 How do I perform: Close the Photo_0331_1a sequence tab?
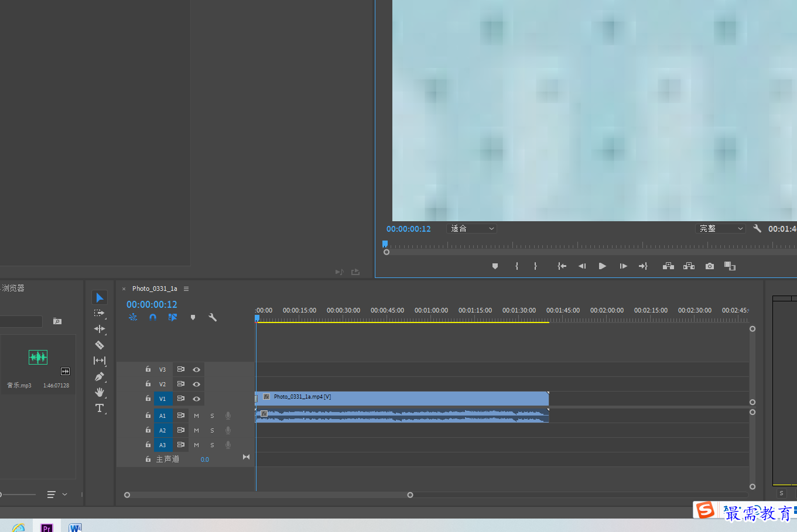(124, 289)
